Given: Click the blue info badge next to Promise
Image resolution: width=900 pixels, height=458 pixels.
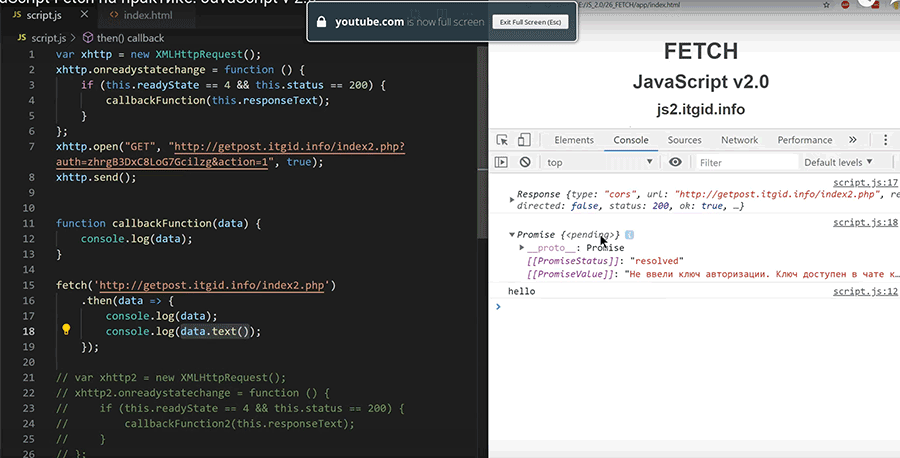Looking at the screenshot, I should coord(629,235).
